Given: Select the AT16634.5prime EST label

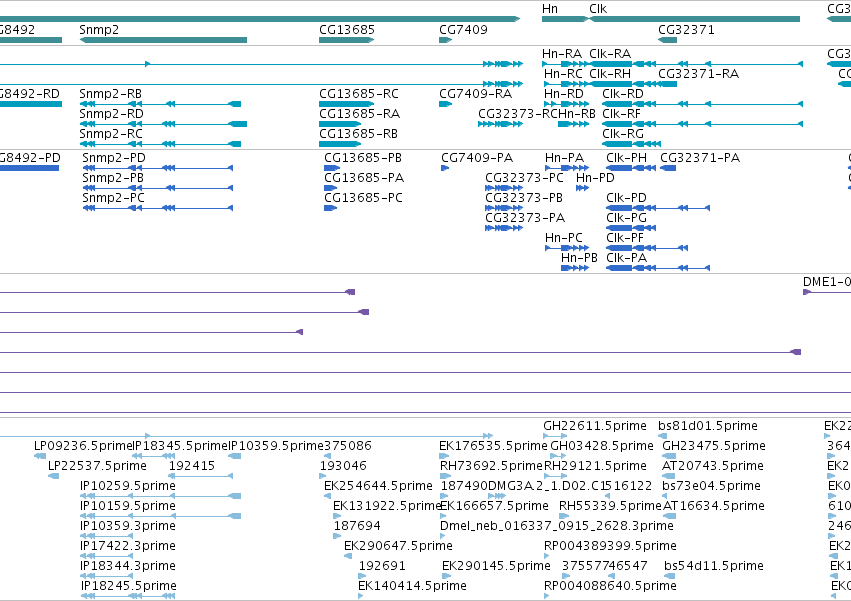Looking at the screenshot, I should [x=713, y=507].
